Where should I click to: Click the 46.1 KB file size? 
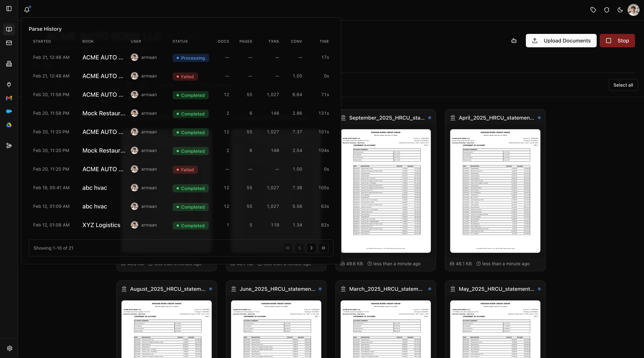click(464, 264)
